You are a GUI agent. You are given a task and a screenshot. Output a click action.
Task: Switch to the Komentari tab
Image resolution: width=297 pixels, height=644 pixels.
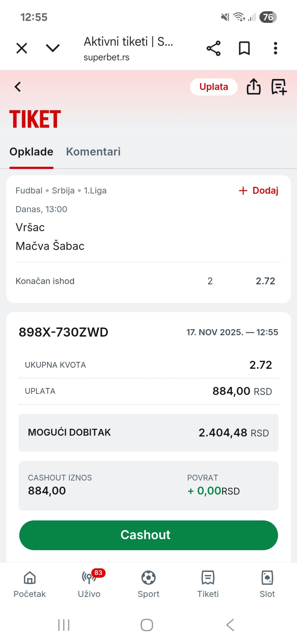point(93,152)
